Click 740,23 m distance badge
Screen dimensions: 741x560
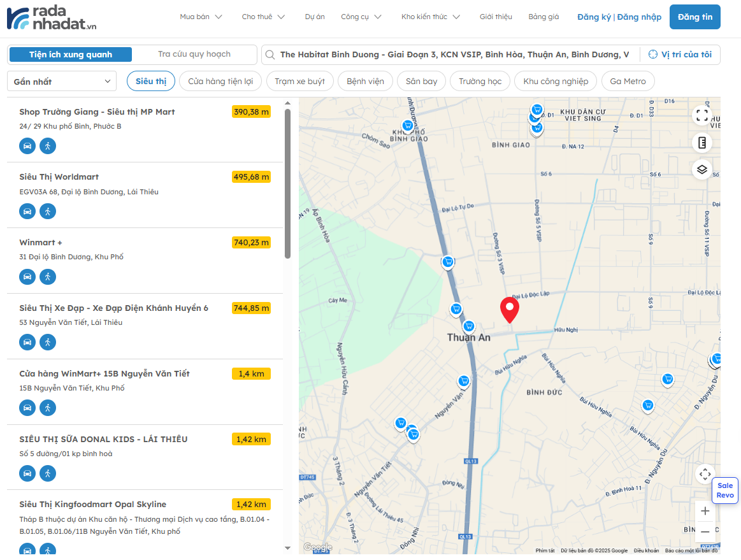[x=252, y=243]
